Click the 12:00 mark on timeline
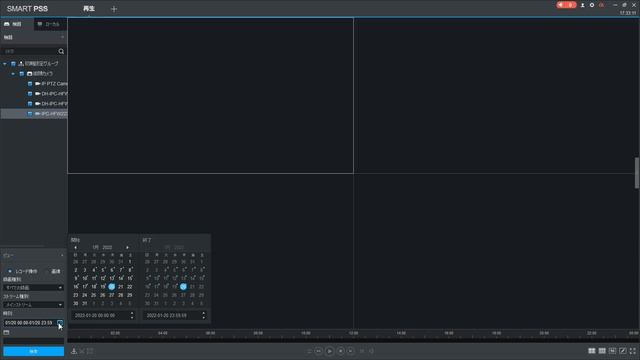Viewport: 640px width, 360px height. pos(353,333)
